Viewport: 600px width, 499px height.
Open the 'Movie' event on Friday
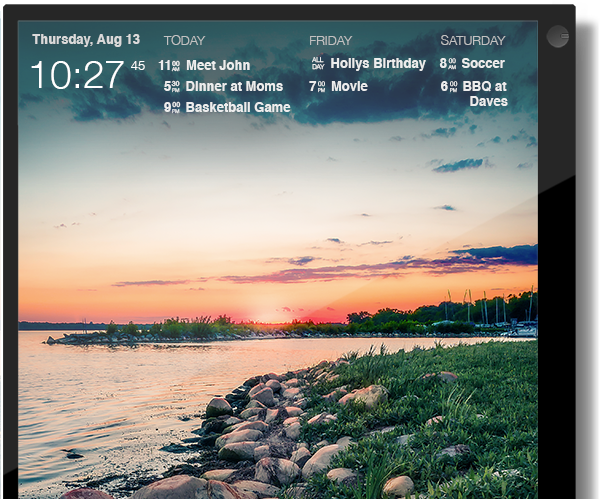(349, 86)
